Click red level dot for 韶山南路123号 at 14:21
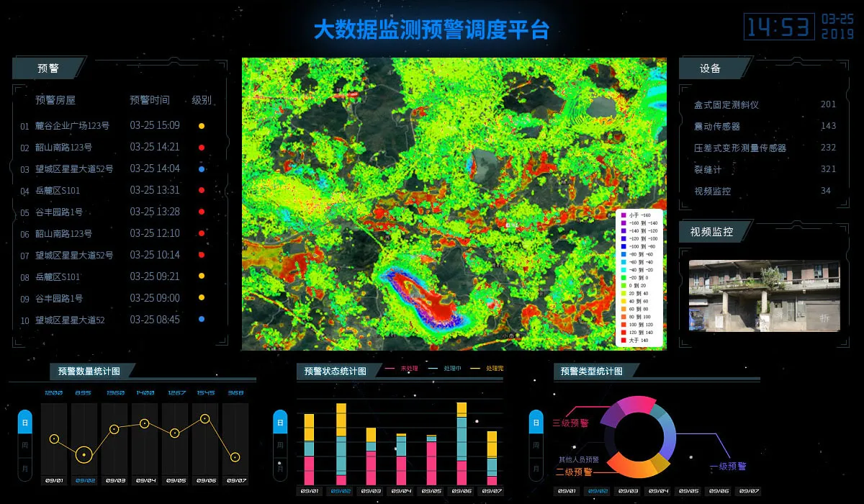 tap(202, 148)
